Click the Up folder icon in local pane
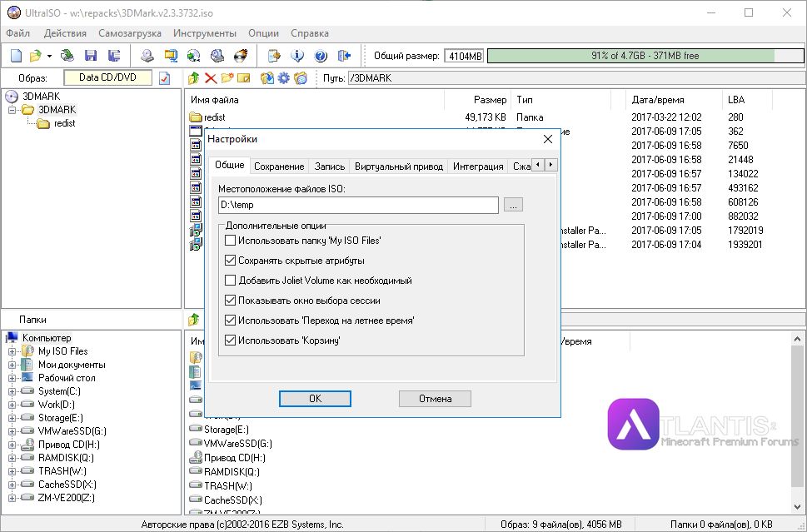This screenshot has width=807, height=532. click(x=194, y=320)
